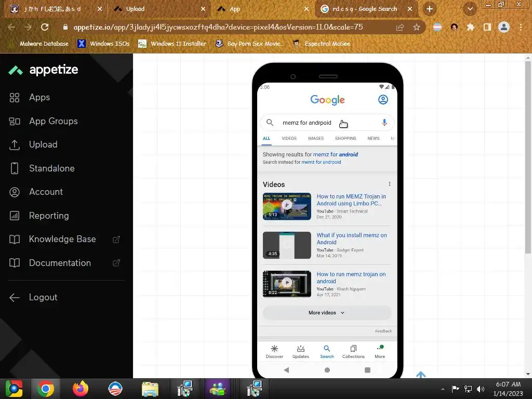Tap the More icon in bottom bar
This screenshot has width=532, height=399.
(380, 352)
